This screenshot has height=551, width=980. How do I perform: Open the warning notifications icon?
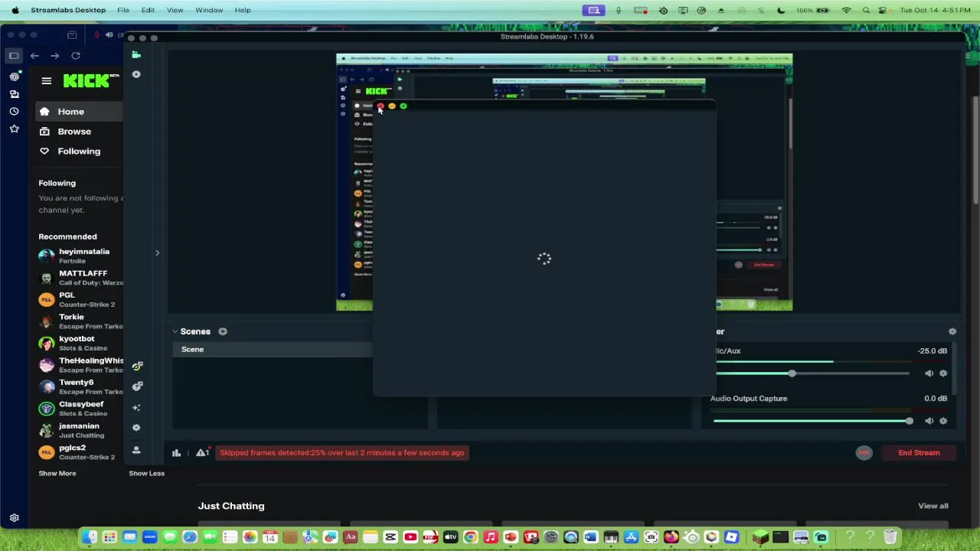202,452
